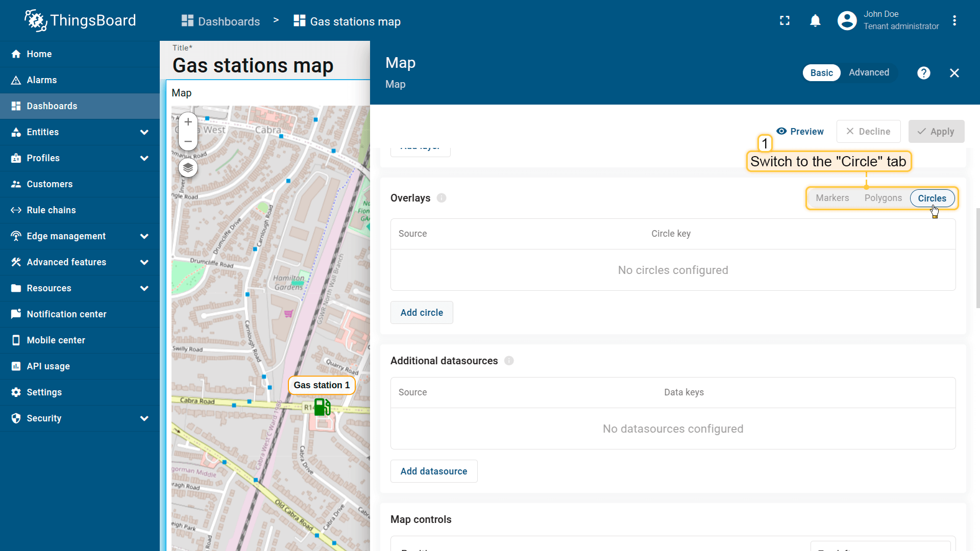Toggle the widget Preview
This screenshot has width=980, height=551.
[x=800, y=132]
